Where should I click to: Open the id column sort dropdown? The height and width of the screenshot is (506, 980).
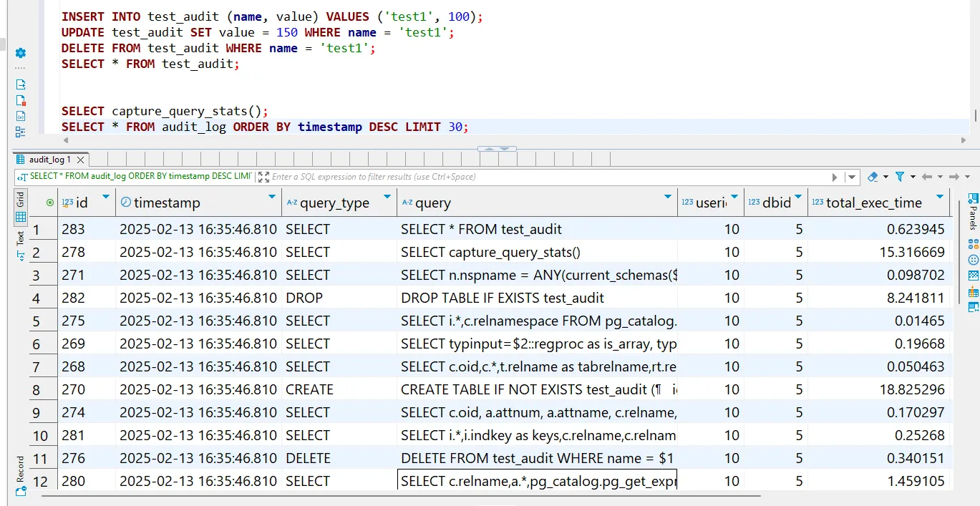pyautogui.click(x=106, y=197)
